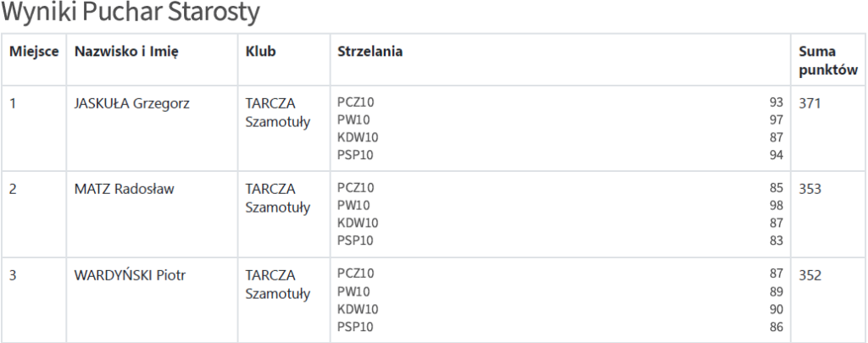Select the name JASKUŁA Grzegorz

tap(131, 103)
